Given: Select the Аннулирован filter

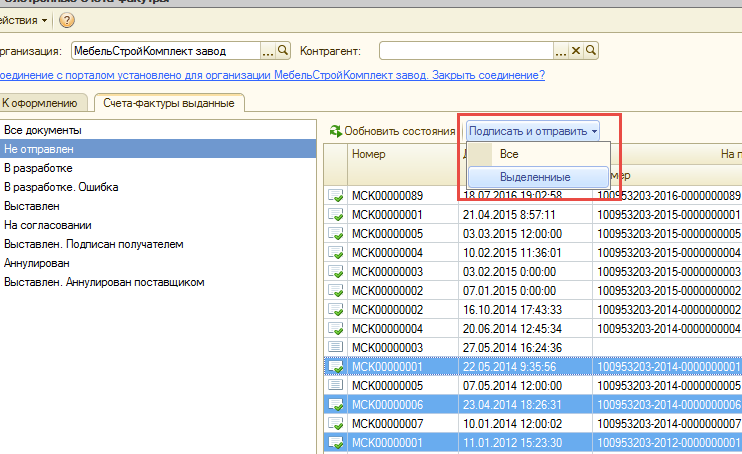Looking at the screenshot, I should click(158, 263).
